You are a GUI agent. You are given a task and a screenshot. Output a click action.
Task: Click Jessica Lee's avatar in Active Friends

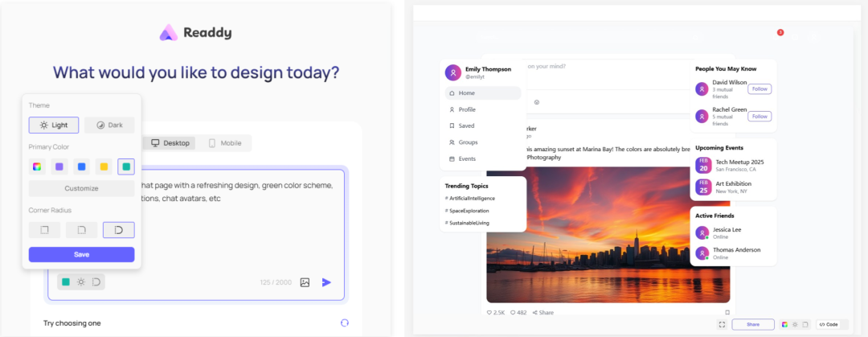click(x=702, y=232)
